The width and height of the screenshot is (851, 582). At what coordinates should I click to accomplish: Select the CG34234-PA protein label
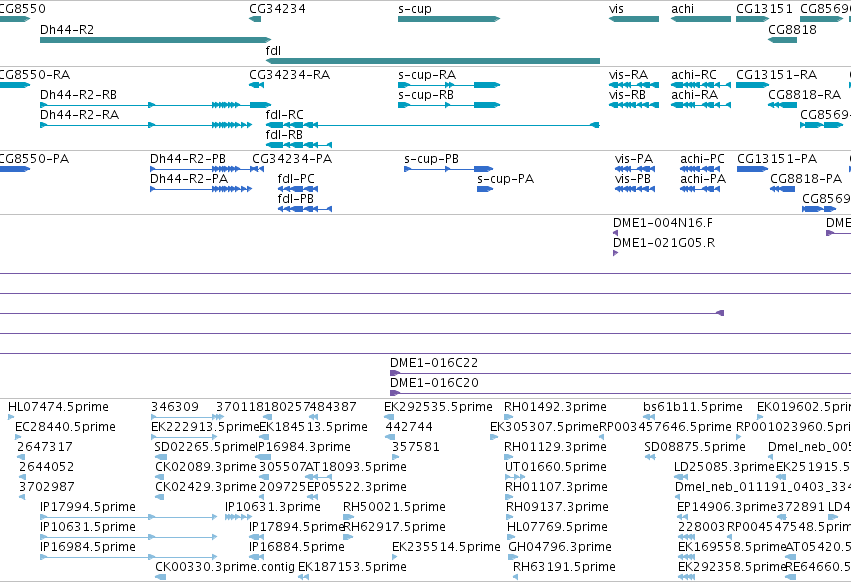[292, 159]
